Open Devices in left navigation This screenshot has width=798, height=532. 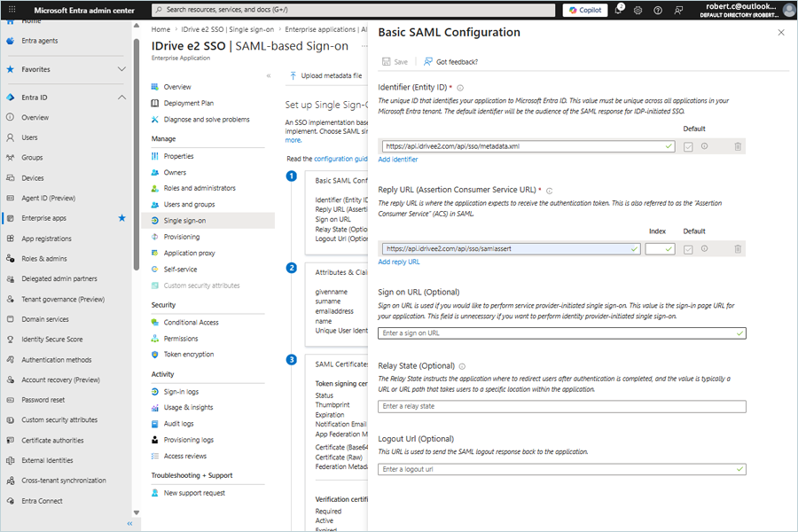coord(33,178)
